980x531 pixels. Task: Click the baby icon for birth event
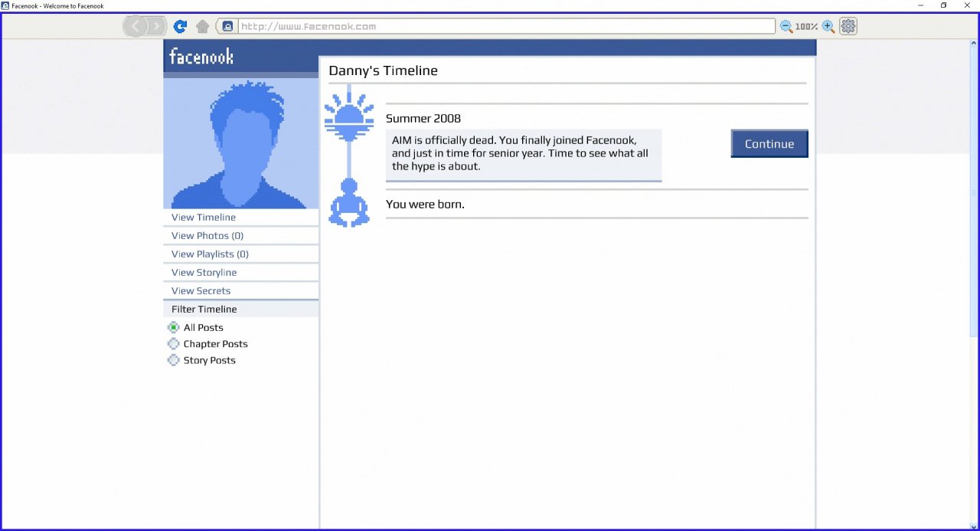point(349,202)
